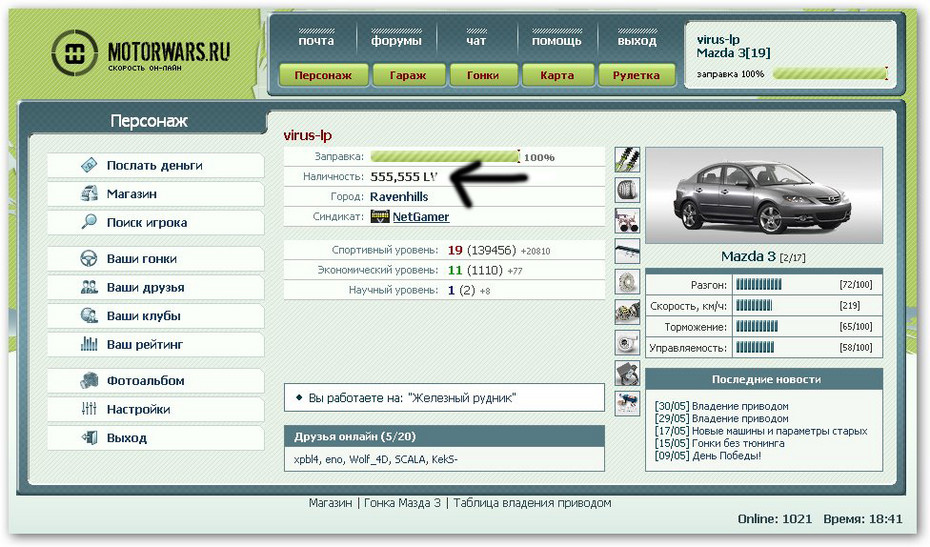
Task: Open Ваши гонки in the sidebar
Action: pyautogui.click(x=156, y=259)
